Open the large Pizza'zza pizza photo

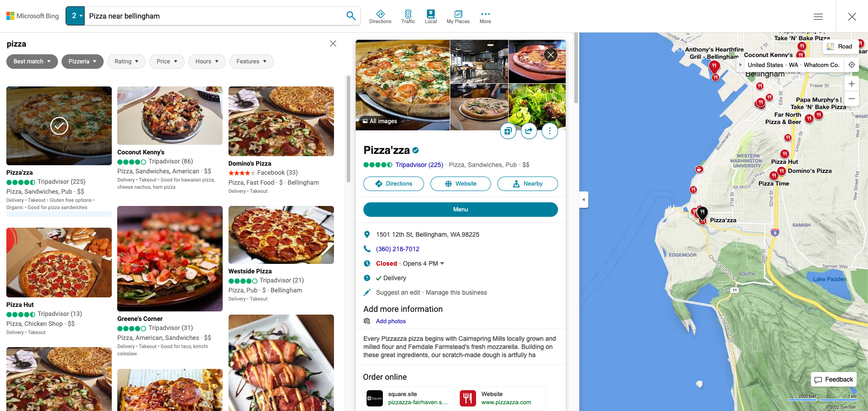403,85
